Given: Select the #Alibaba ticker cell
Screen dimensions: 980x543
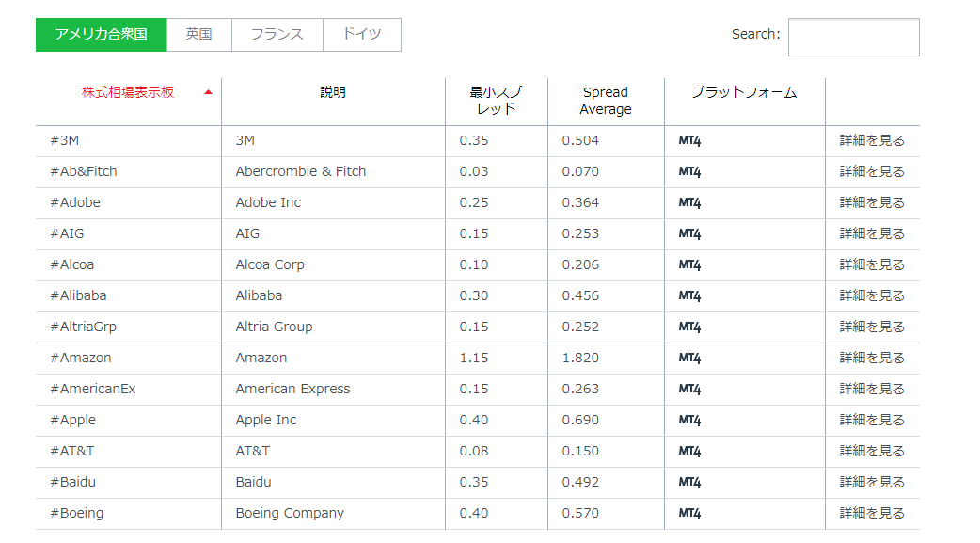Looking at the screenshot, I should pos(128,295).
